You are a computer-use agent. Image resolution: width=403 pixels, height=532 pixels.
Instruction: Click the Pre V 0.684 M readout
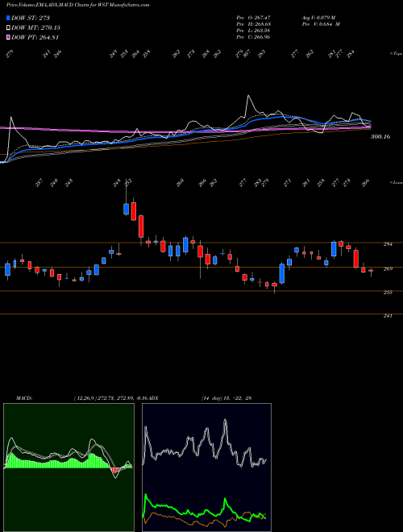321,24
